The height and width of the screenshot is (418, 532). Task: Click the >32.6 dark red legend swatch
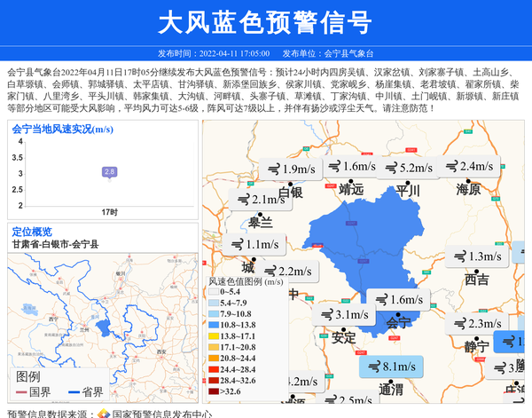214,391
